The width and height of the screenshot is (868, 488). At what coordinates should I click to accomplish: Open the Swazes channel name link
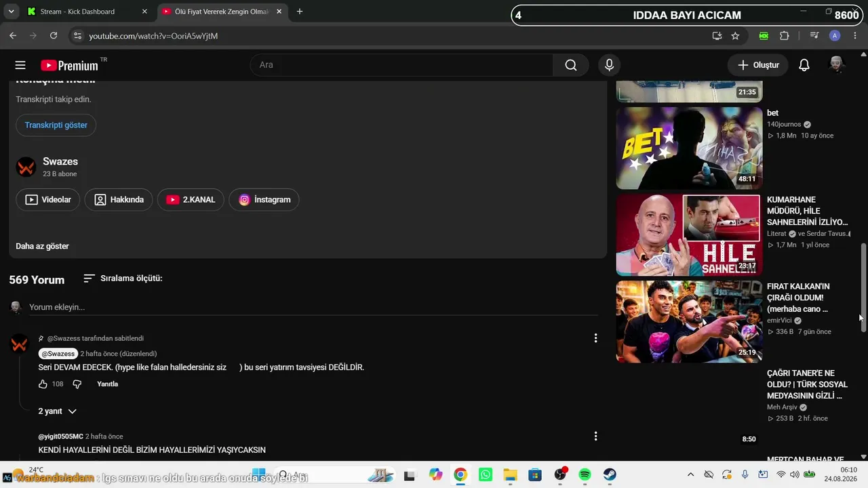pyautogui.click(x=60, y=161)
